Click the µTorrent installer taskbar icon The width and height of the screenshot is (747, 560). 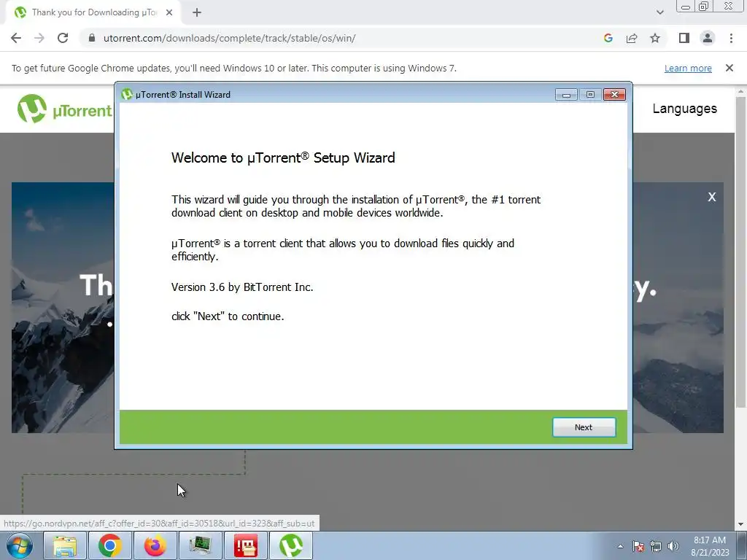[291, 545]
